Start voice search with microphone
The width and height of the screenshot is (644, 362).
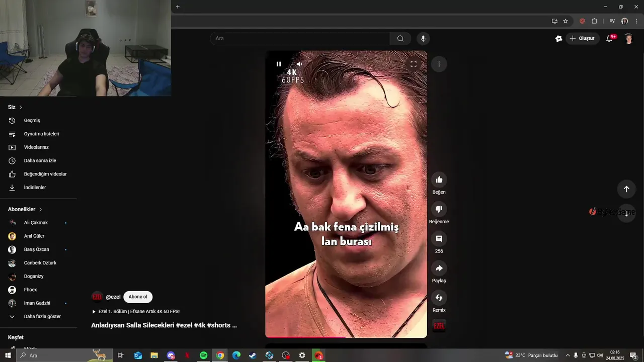[x=423, y=38]
